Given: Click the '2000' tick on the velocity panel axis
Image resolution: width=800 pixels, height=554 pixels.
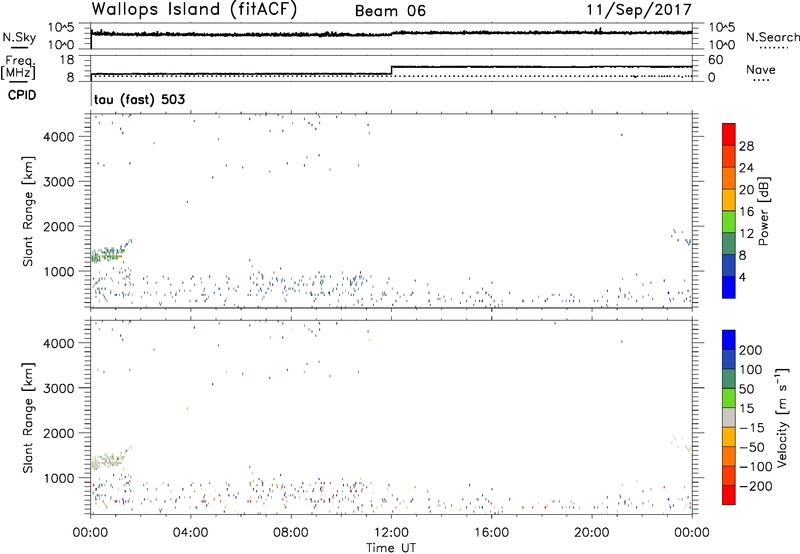Looking at the screenshot, I should pos(58,433).
